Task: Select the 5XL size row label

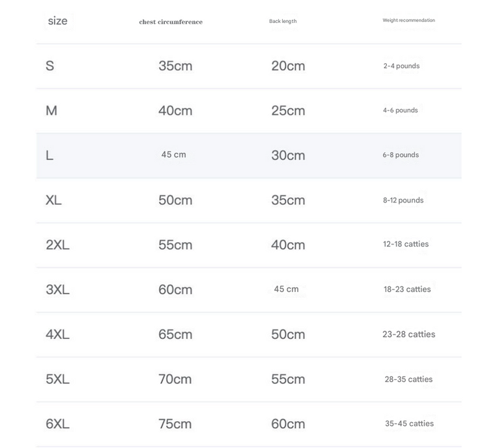Action: tap(58, 379)
